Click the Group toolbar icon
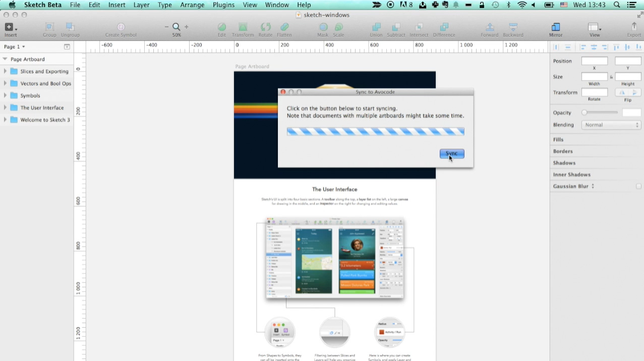 (49, 27)
